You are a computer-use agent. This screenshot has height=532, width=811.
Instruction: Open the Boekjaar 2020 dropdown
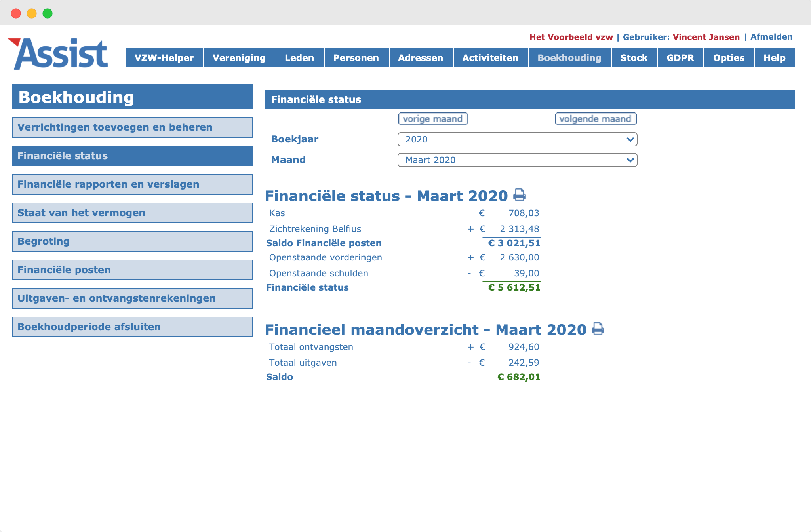pos(517,139)
